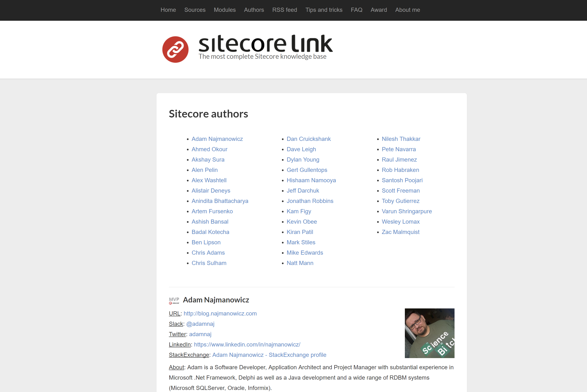Click the MVP badge beside Adam Najmanowicz

[174, 300]
